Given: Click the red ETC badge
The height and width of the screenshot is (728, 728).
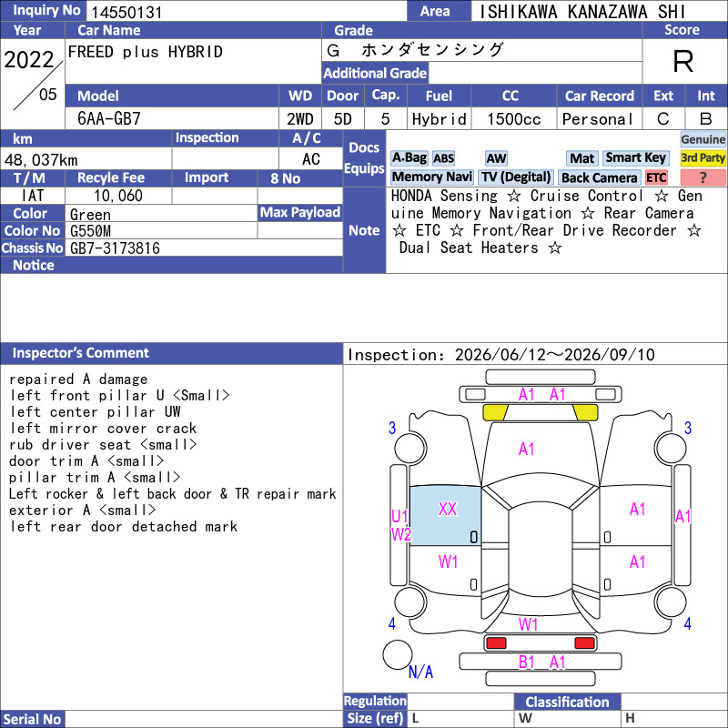Looking at the screenshot, I should click(x=656, y=177).
